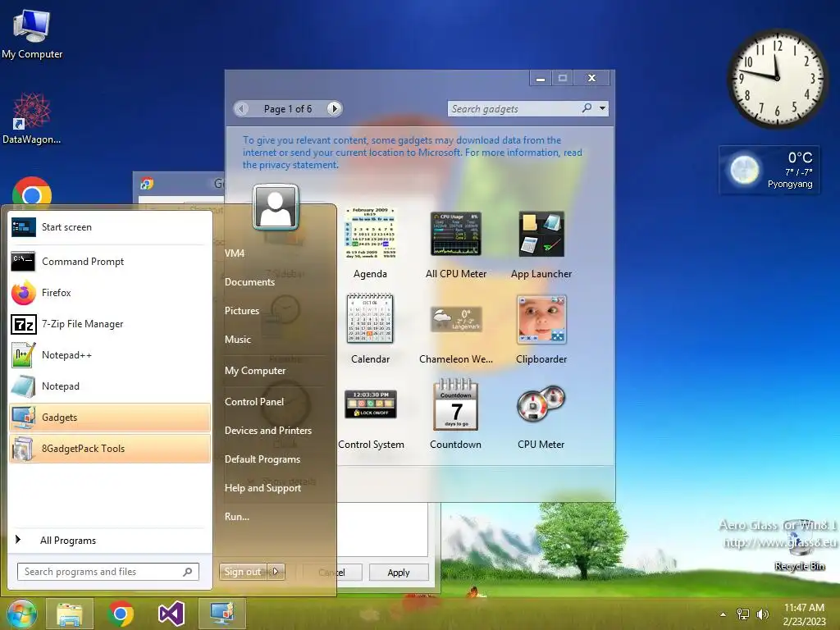
Task: Show hidden tray icons arrow
Action: tap(724, 614)
